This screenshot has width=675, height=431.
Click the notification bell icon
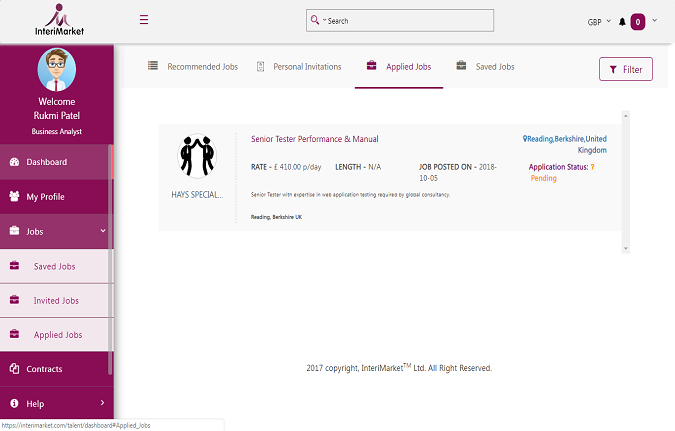(622, 21)
